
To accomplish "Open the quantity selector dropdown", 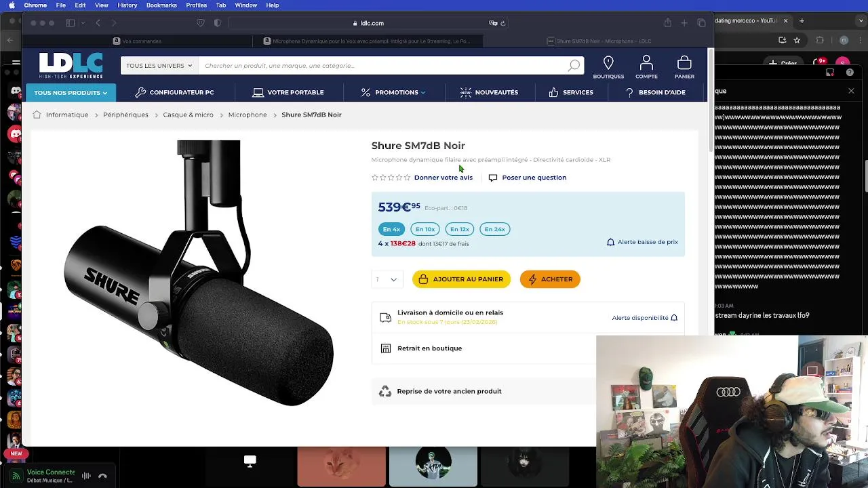I will 387,279.
